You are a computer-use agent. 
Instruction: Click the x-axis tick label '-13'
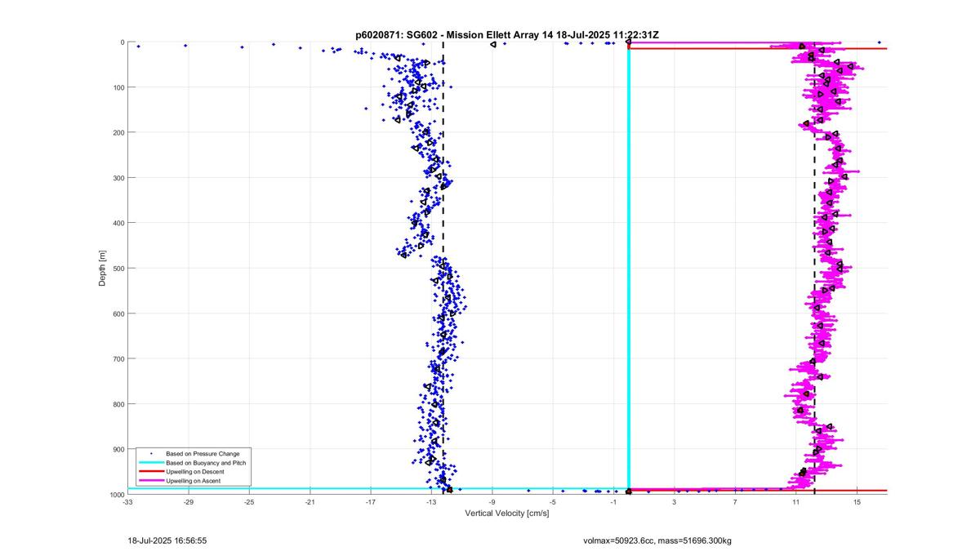click(431, 503)
